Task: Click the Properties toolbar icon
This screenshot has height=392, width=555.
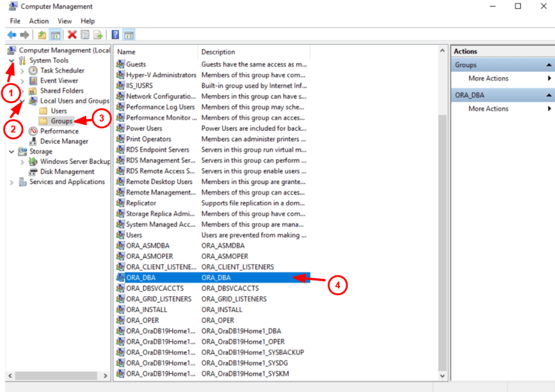Action: pyautogui.click(x=85, y=35)
